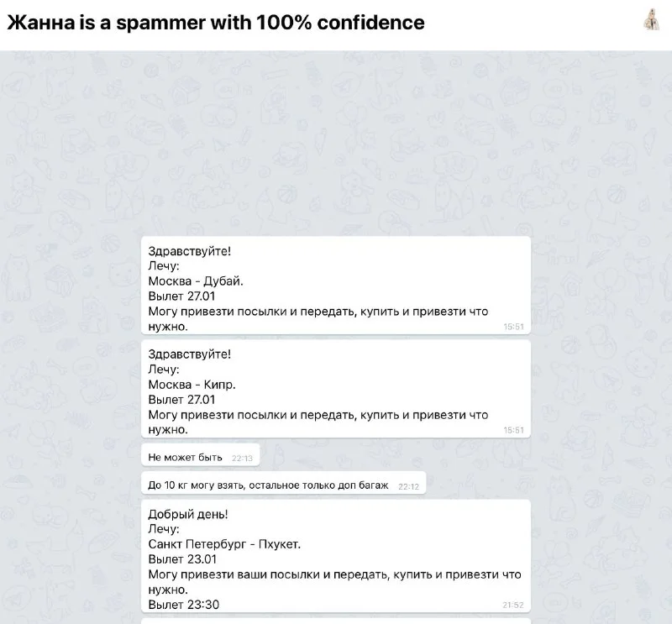Click "Вылет 27.01" in the Дубай message

(x=181, y=296)
